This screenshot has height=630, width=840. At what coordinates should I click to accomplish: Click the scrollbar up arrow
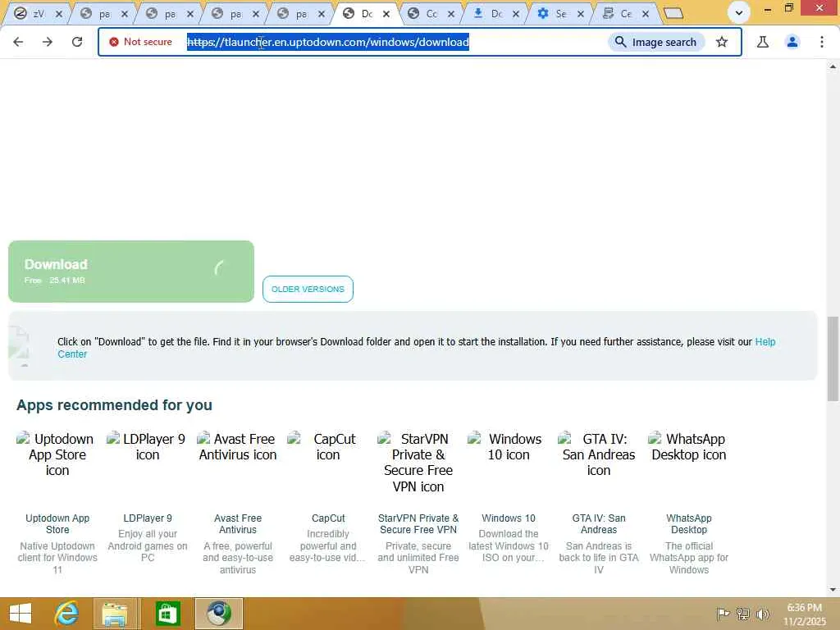click(833, 66)
